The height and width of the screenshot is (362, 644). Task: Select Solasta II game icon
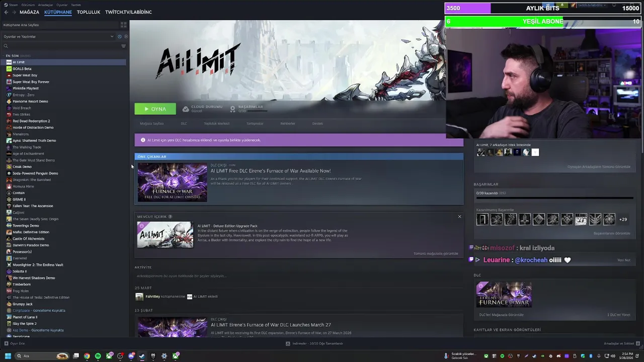[x=9, y=271]
